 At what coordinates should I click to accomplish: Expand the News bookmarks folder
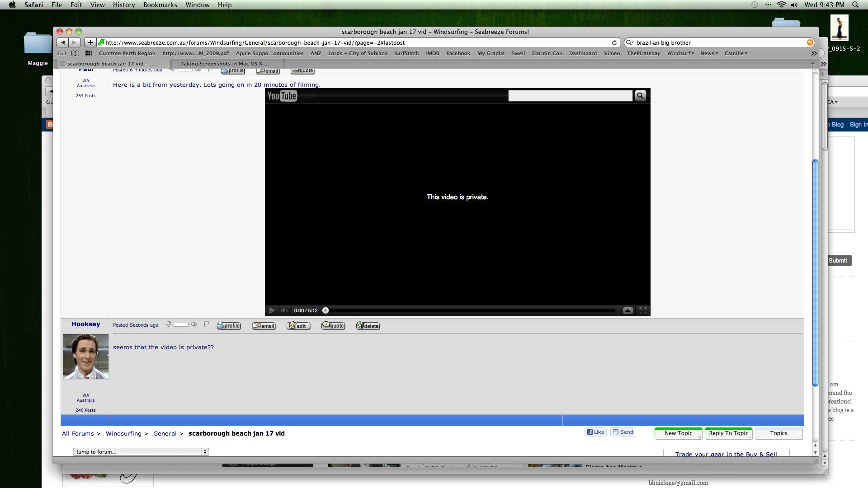point(709,53)
